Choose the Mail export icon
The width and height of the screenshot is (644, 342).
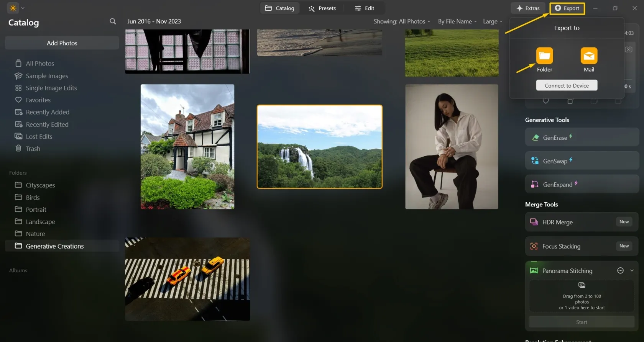pos(589,56)
